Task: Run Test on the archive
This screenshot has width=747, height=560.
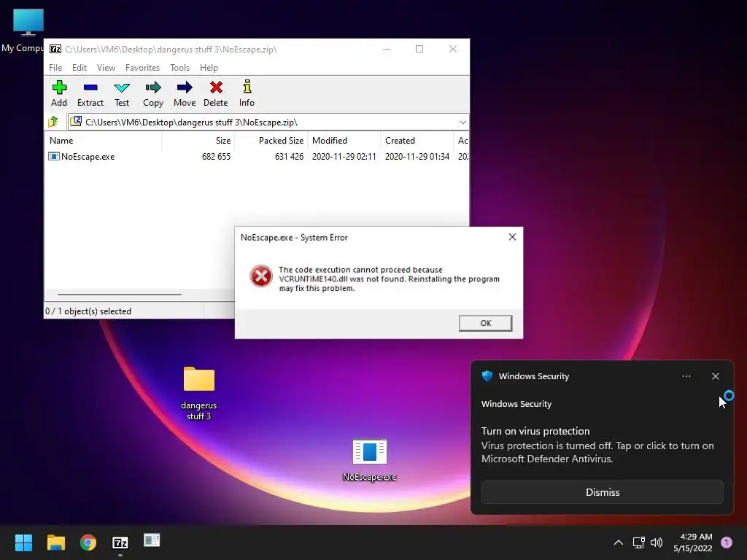Action: [122, 93]
